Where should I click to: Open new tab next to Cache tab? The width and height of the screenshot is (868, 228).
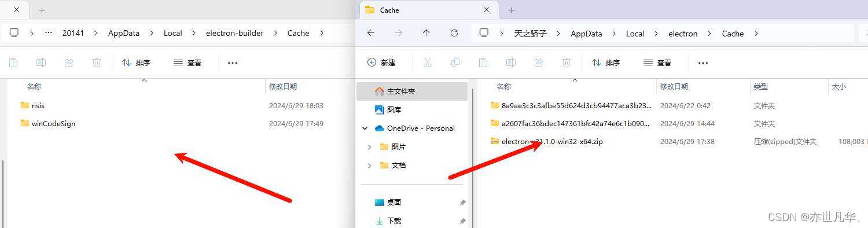pos(512,10)
